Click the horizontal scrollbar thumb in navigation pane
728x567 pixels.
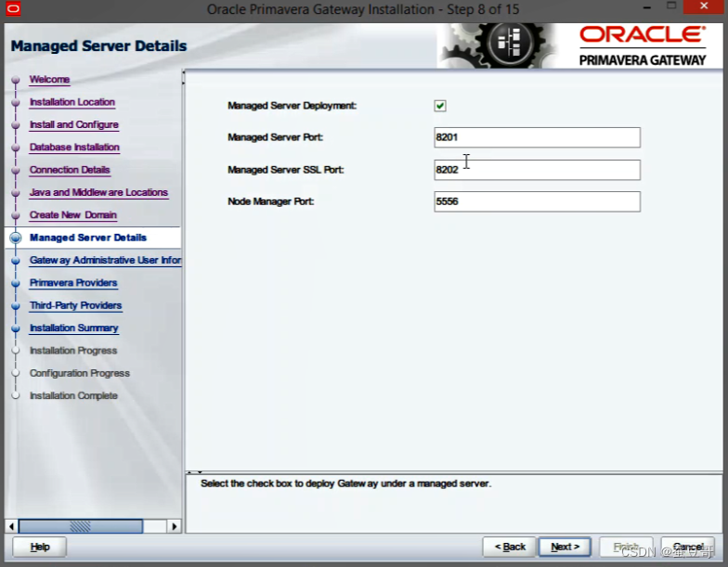click(80, 527)
